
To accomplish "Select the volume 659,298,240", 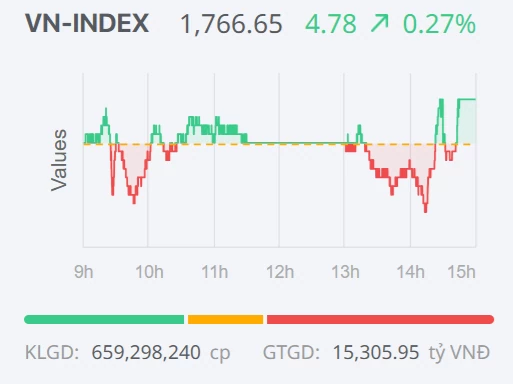I will coord(146,353).
